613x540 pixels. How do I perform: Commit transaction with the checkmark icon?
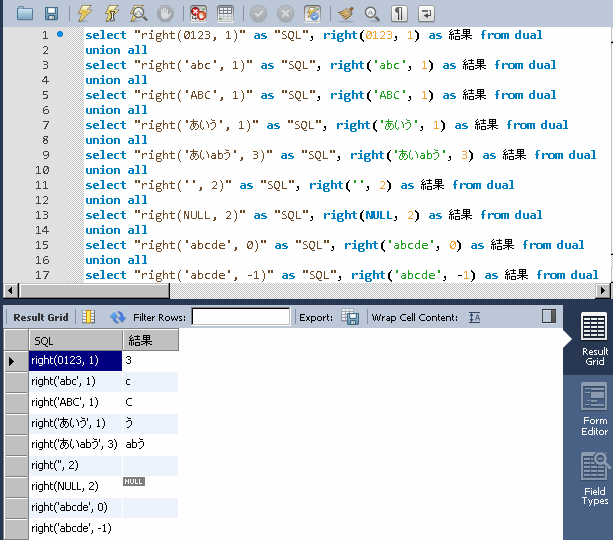pyautogui.click(x=258, y=14)
